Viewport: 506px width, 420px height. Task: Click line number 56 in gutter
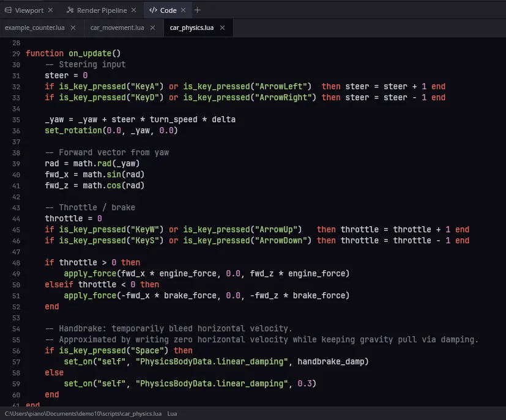16,351
